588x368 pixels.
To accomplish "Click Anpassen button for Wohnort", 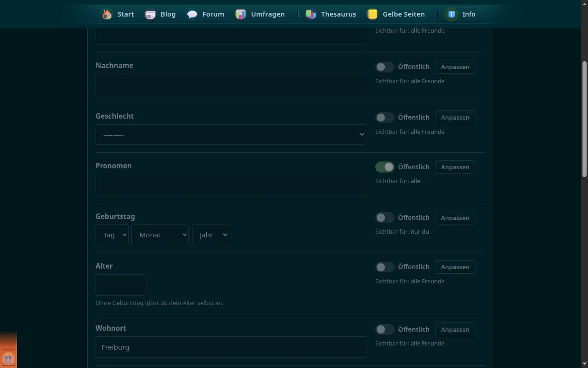I will [455, 329].
